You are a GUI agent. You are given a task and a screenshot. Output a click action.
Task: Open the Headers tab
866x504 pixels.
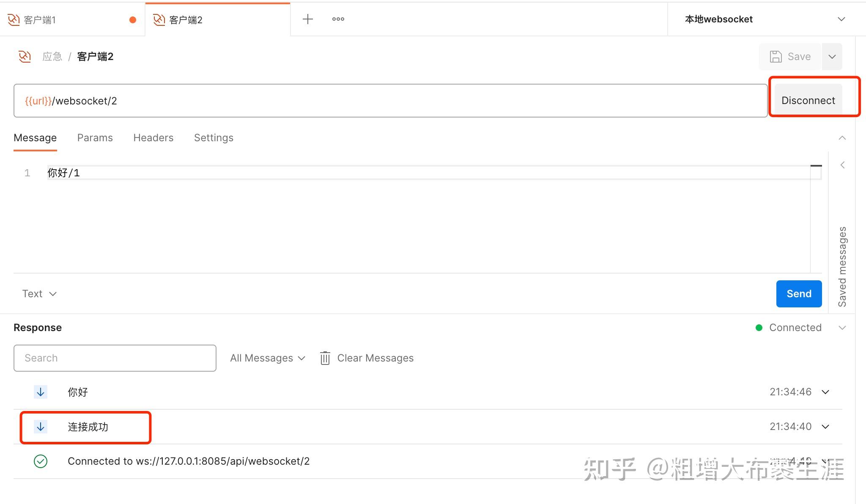tap(153, 138)
